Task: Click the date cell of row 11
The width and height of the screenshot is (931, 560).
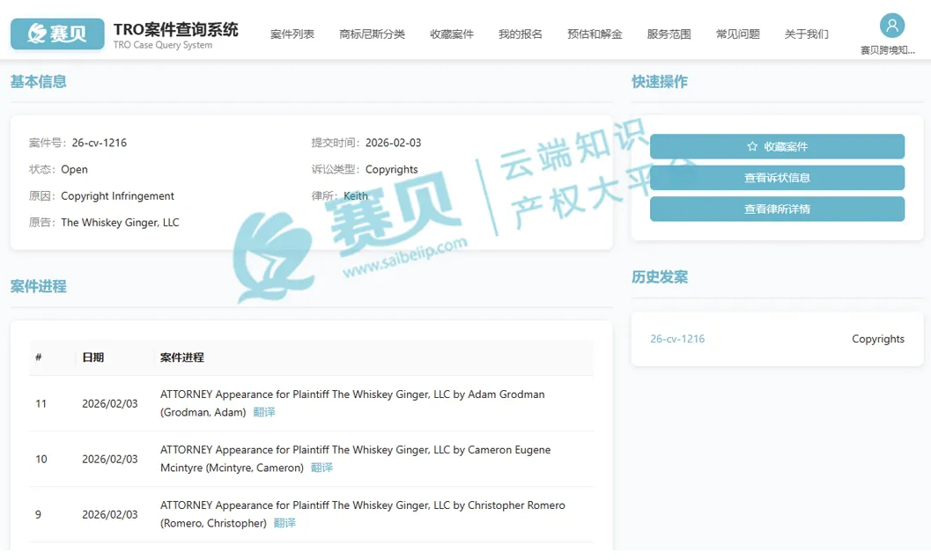Action: 110,403
